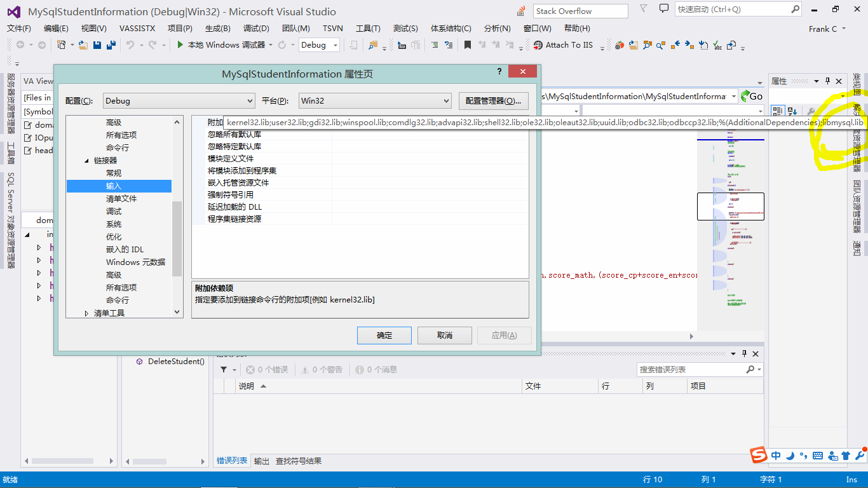The image size is (868, 488).
Task: Click the notifications flag icon in title bar
Action: click(644, 9)
